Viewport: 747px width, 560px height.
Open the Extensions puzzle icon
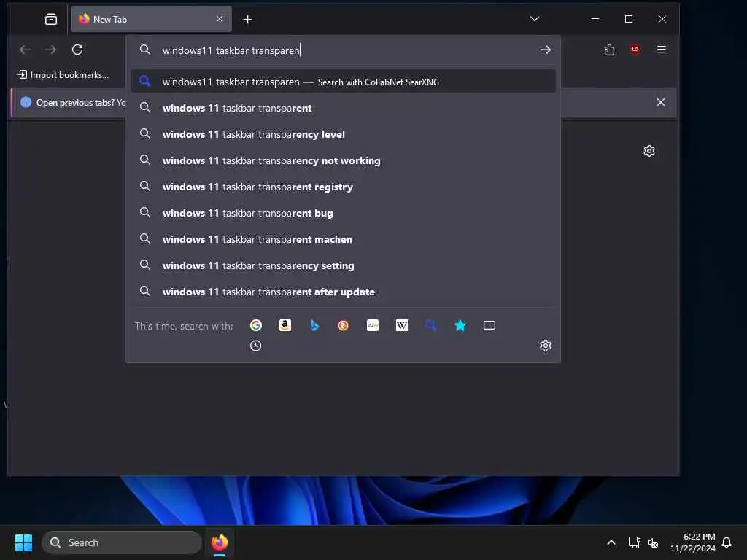pyautogui.click(x=609, y=50)
